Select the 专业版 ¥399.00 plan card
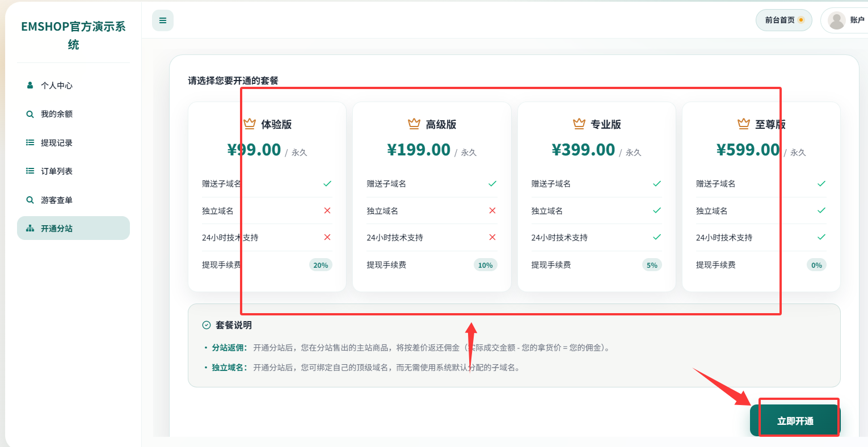This screenshot has width=868, height=447. coord(596,196)
